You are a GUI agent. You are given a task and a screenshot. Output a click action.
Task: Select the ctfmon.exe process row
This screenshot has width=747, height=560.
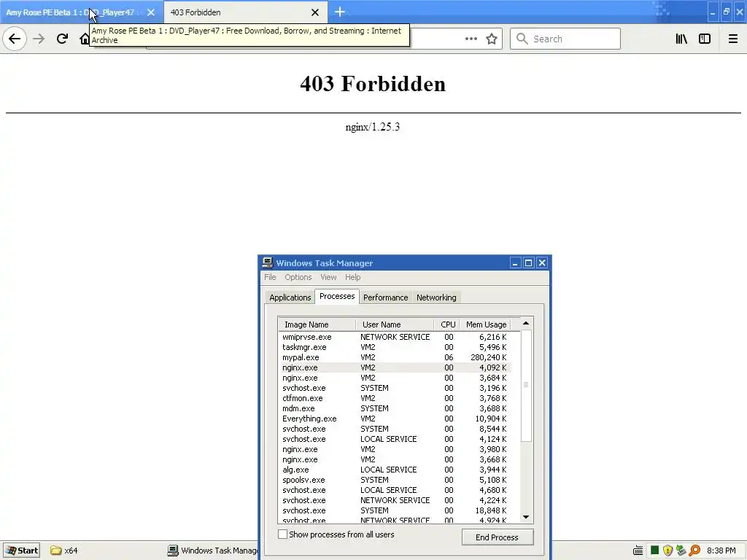click(395, 398)
